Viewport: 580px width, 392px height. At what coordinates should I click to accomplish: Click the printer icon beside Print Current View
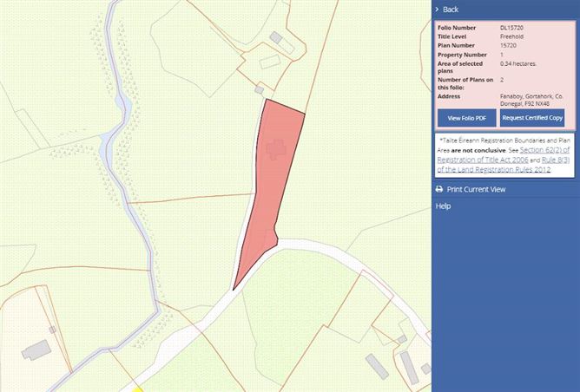[x=439, y=189]
